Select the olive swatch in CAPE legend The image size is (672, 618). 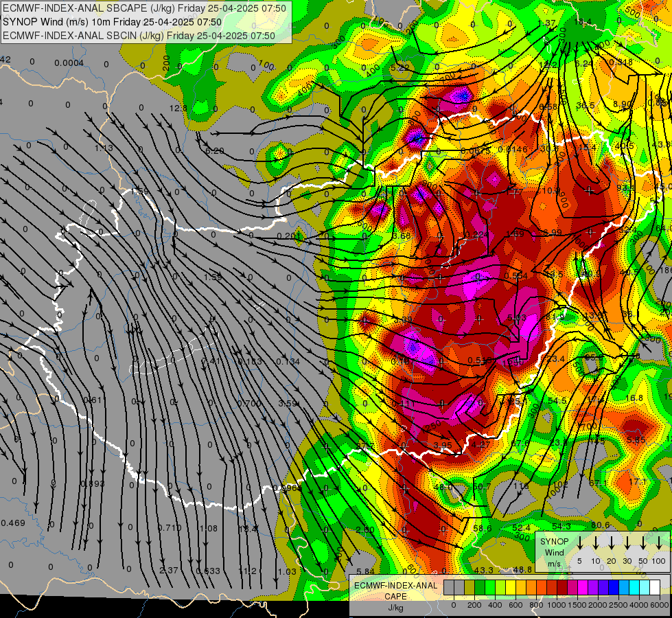tap(470, 588)
